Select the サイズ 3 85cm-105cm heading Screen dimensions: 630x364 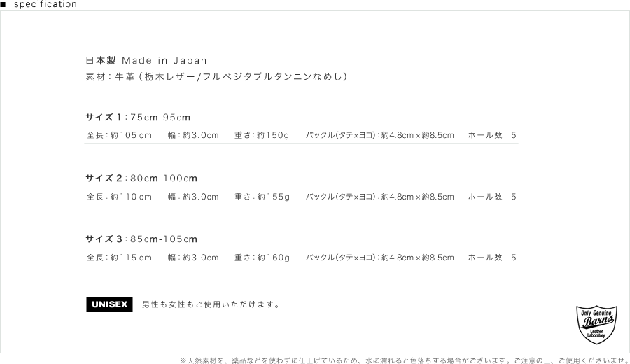pyautogui.click(x=141, y=239)
